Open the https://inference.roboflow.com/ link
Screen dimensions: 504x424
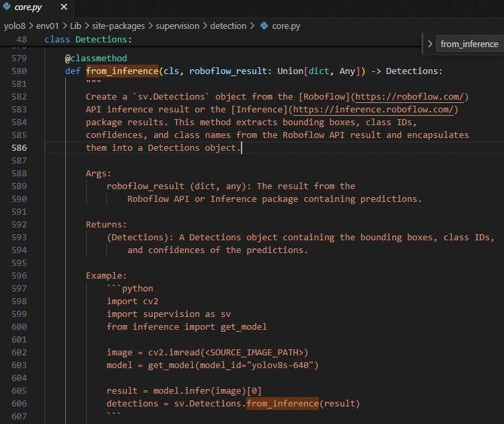click(373, 110)
